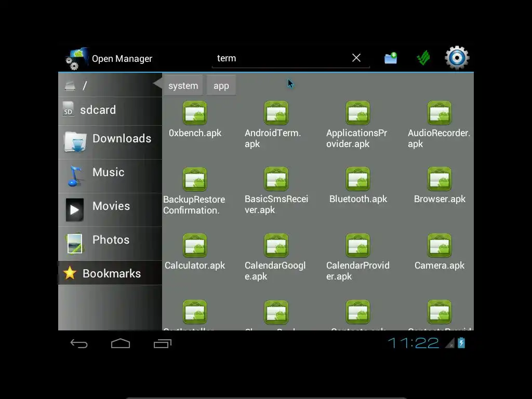Viewport: 532px width, 399px height.
Task: Click the 'Camera.apk' file name label
Action: pyautogui.click(x=440, y=265)
